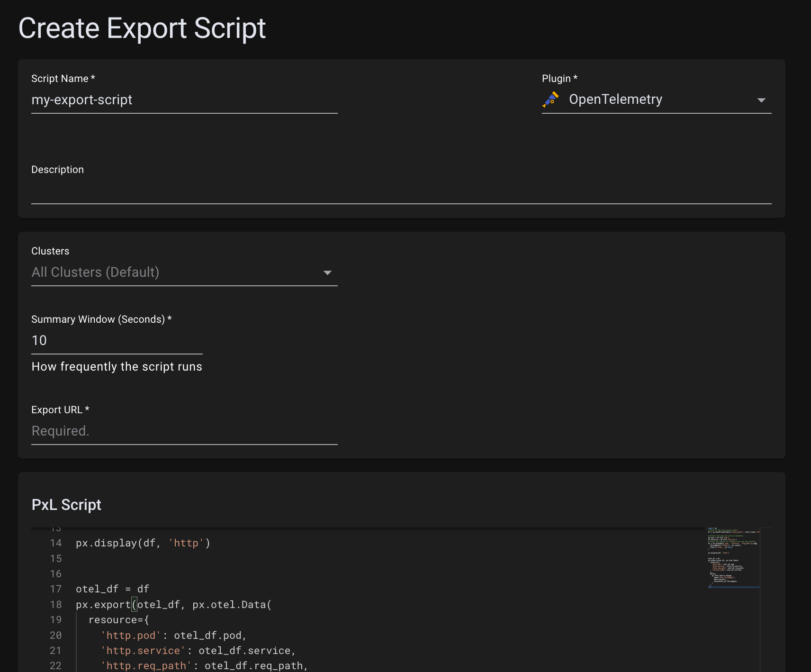Expand the Plugin dropdown arrow
This screenshot has height=672, width=811.
click(761, 100)
